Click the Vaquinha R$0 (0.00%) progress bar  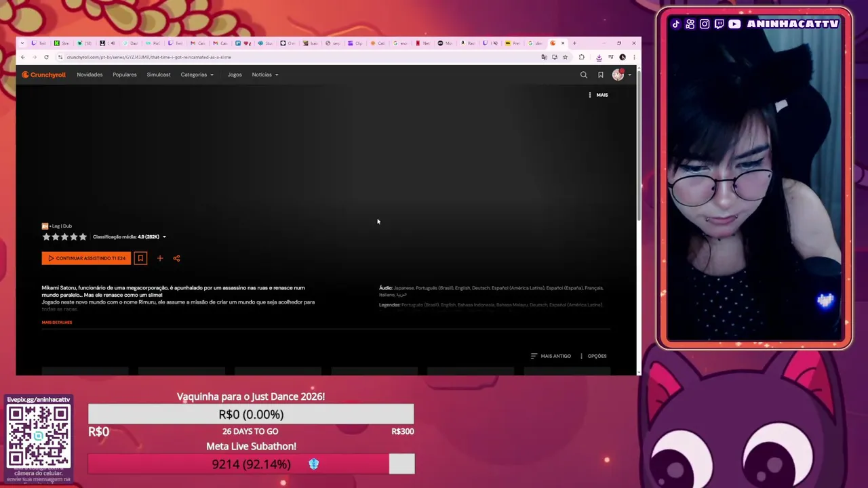tap(251, 414)
